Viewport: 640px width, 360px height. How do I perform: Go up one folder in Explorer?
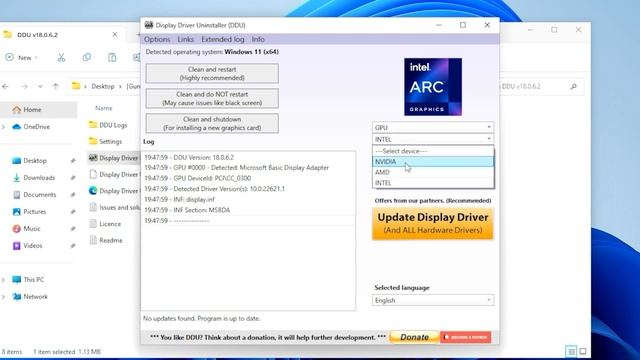pyautogui.click(x=56, y=87)
